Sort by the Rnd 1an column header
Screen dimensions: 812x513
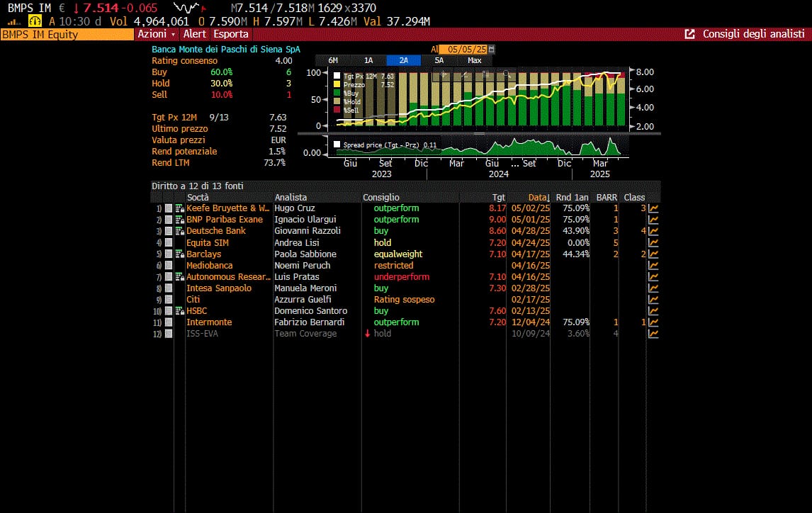(572, 197)
